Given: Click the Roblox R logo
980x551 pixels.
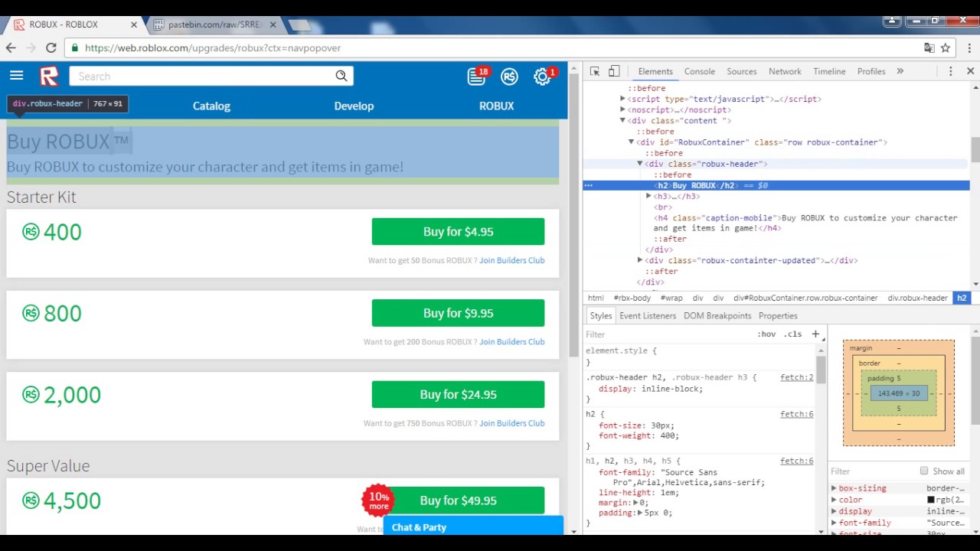Looking at the screenshot, I should 49,76.
